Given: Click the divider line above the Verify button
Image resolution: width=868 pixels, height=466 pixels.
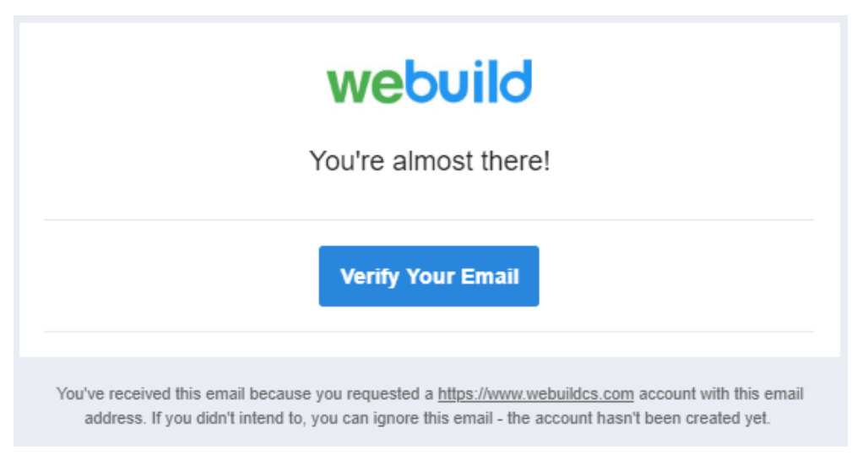Looking at the screenshot, I should coord(429,219).
